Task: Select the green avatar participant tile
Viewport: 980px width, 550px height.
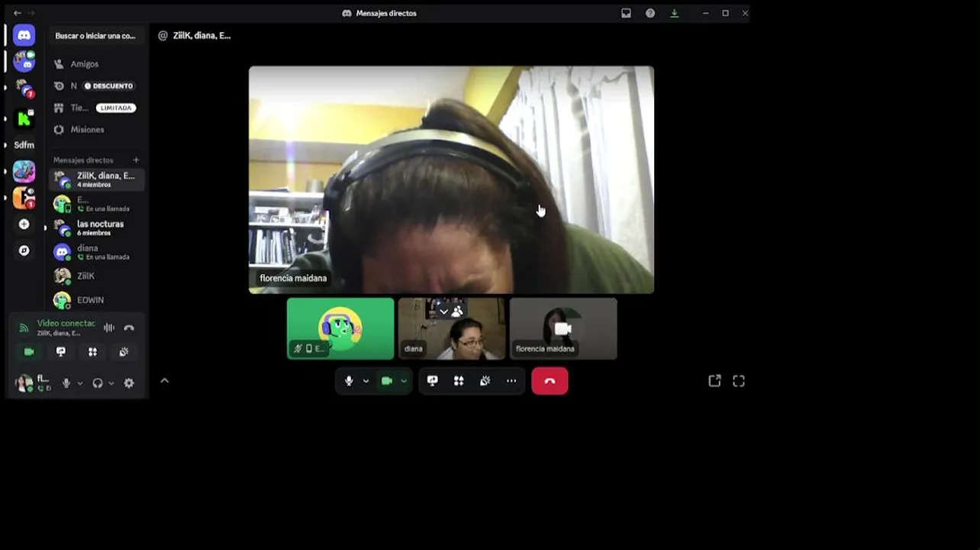Action: [x=340, y=328]
